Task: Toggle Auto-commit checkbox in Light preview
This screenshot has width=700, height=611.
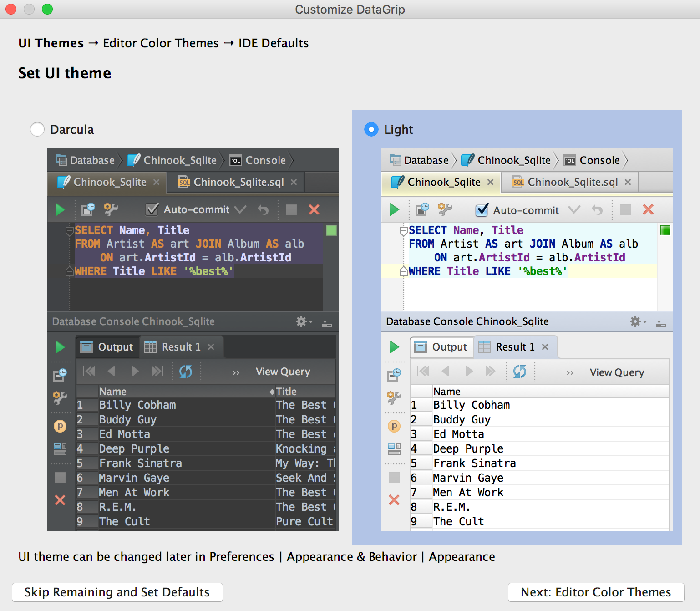Action: pos(482,210)
